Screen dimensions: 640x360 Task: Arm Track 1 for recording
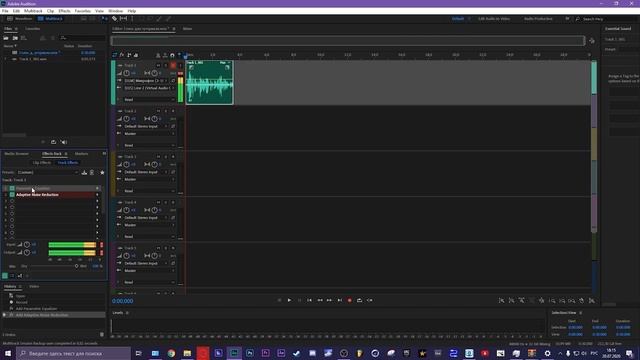pos(173,65)
